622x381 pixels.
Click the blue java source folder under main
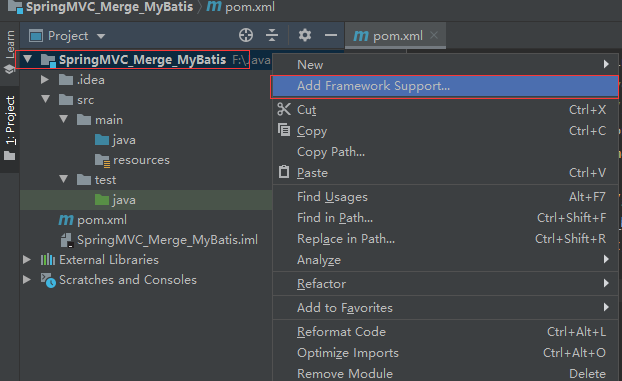tap(102, 140)
